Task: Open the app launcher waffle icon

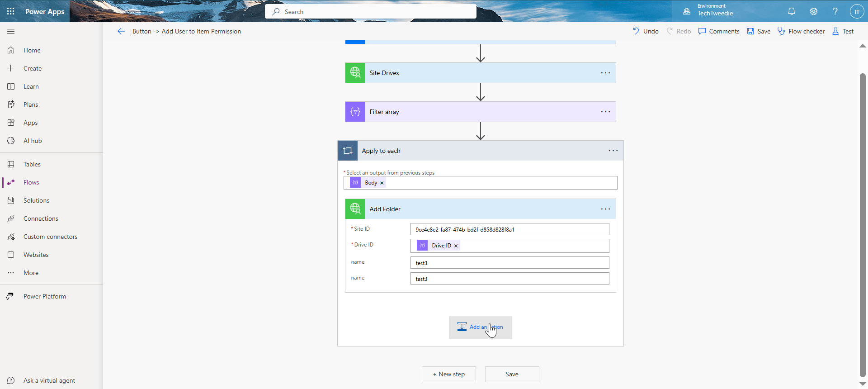Action: click(11, 11)
